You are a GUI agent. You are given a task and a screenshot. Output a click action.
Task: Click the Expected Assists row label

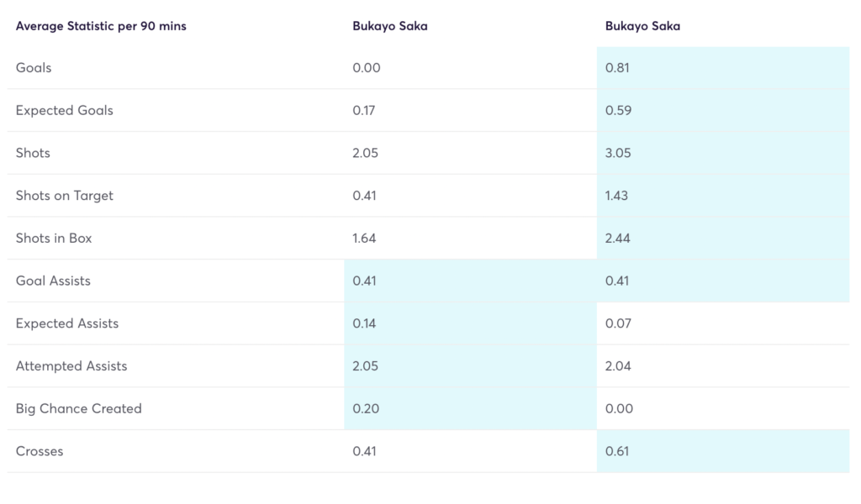point(66,323)
